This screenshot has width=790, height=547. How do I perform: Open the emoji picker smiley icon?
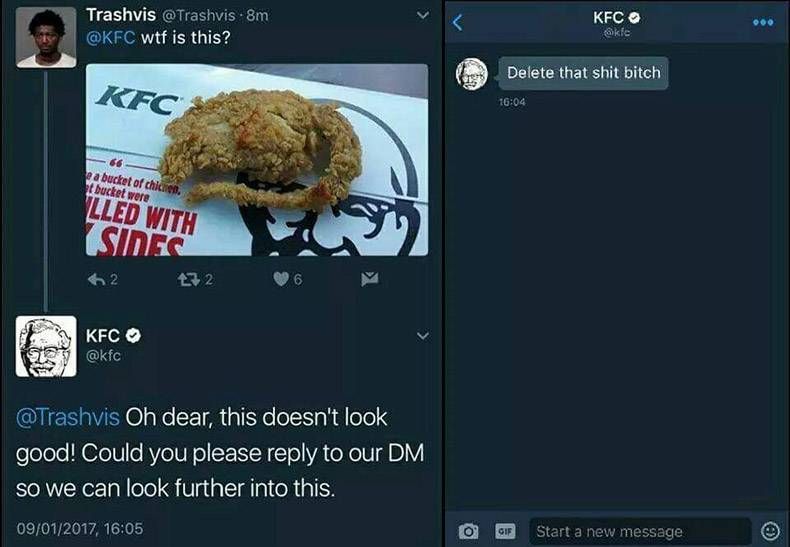click(x=770, y=530)
